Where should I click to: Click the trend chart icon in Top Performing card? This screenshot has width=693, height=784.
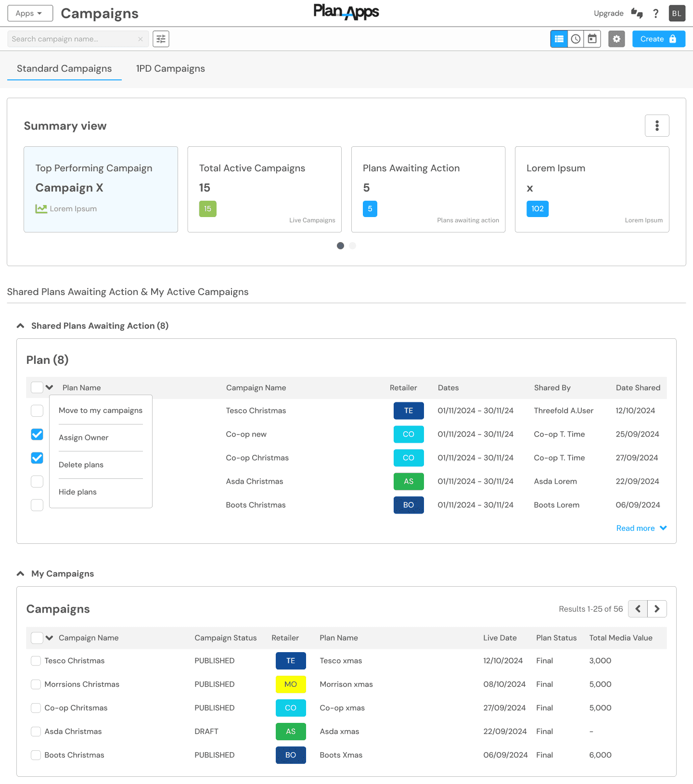(41, 209)
